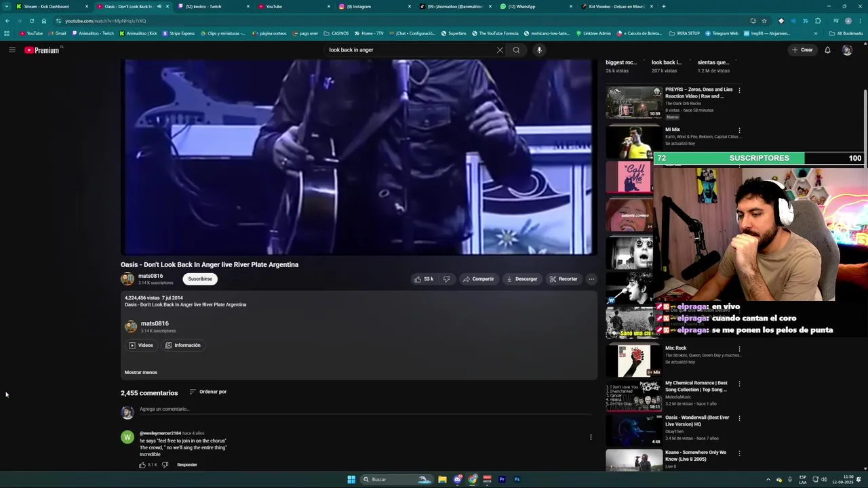Image resolution: width=868 pixels, height=488 pixels.
Task: Go to YouTube Premium home logo
Action: click(42, 50)
